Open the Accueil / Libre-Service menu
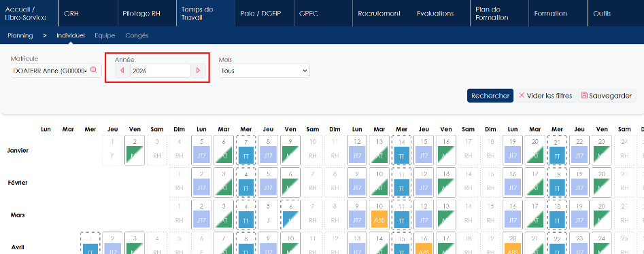The height and width of the screenshot is (254, 644). click(29, 13)
